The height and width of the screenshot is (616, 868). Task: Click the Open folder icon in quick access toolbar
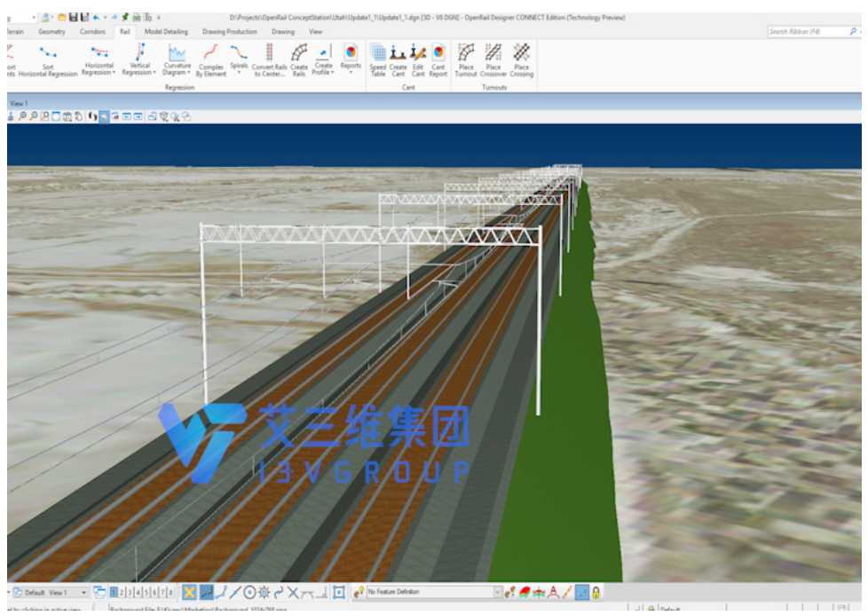point(62,17)
